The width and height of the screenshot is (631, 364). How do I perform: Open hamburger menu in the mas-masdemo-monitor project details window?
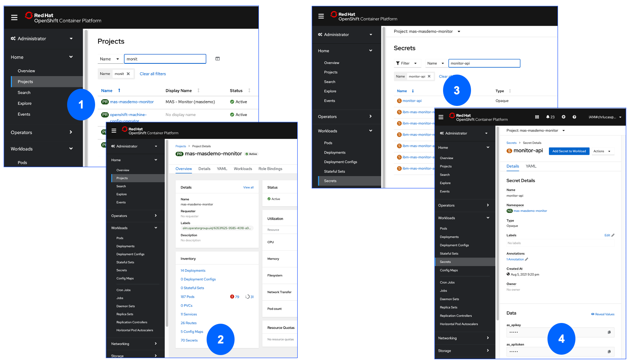[x=114, y=131]
